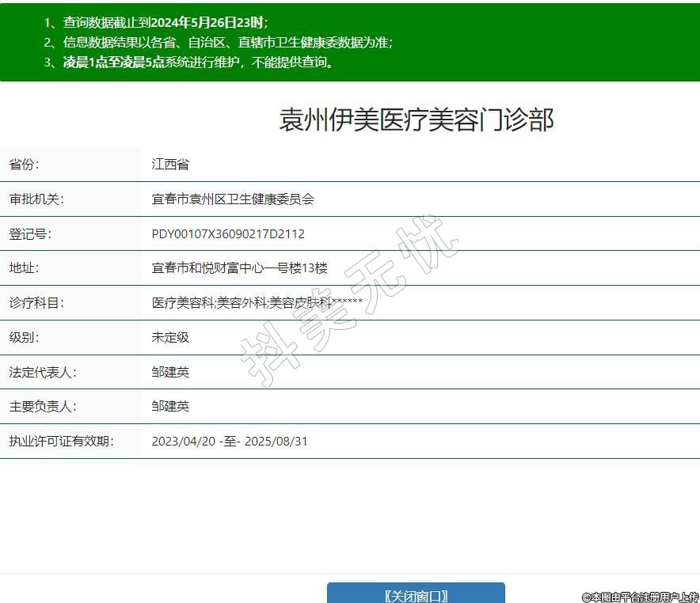Click the 关闭窗口 button
700x603 pixels.
click(x=416, y=595)
